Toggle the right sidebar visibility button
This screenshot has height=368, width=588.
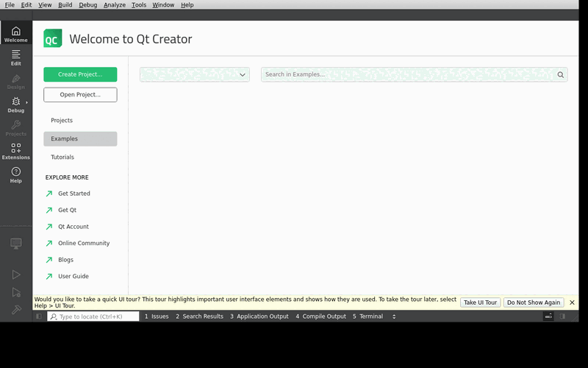[562, 316]
